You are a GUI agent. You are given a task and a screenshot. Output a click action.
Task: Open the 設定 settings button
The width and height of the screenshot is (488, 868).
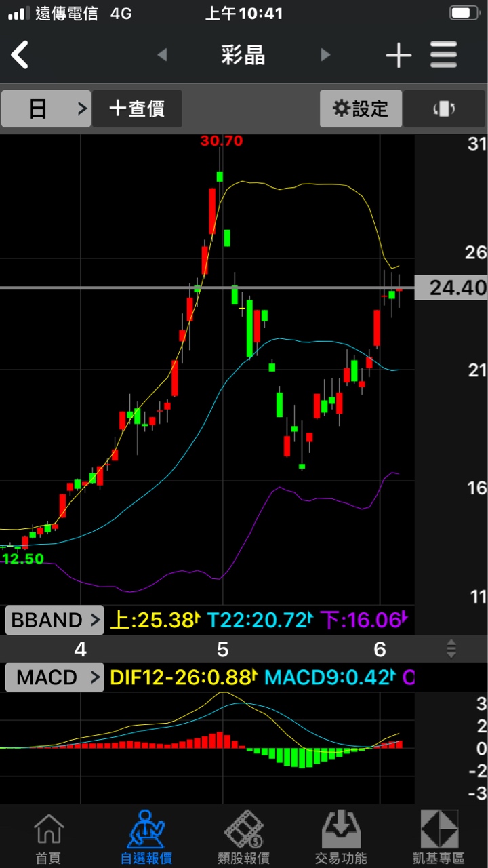361,108
